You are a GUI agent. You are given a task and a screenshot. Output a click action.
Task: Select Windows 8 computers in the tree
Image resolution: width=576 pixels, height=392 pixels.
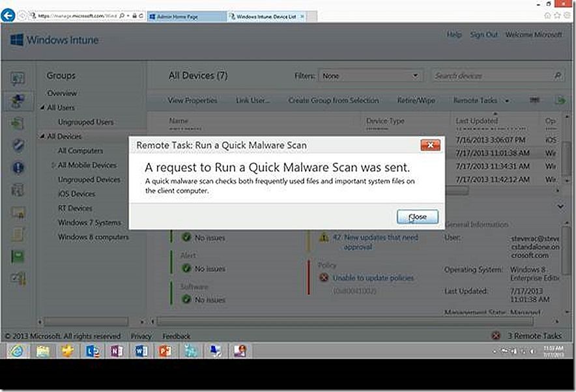coord(93,237)
